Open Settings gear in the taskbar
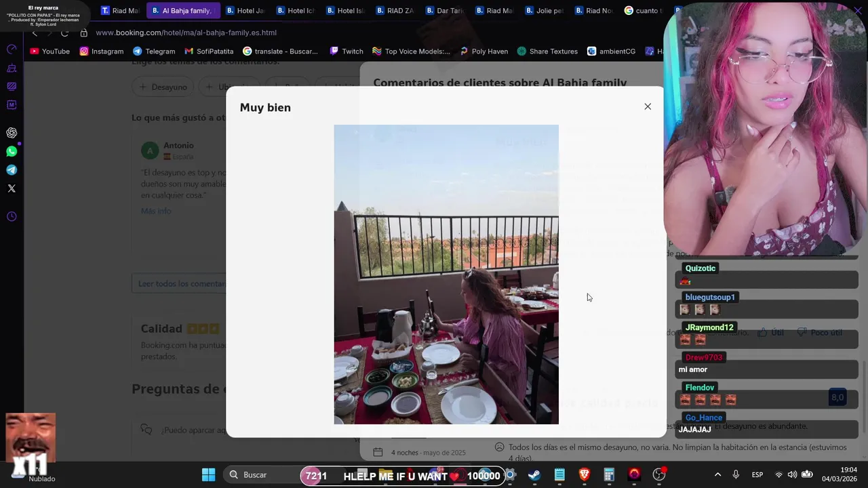Screen dimensions: 868x488 point(510,474)
